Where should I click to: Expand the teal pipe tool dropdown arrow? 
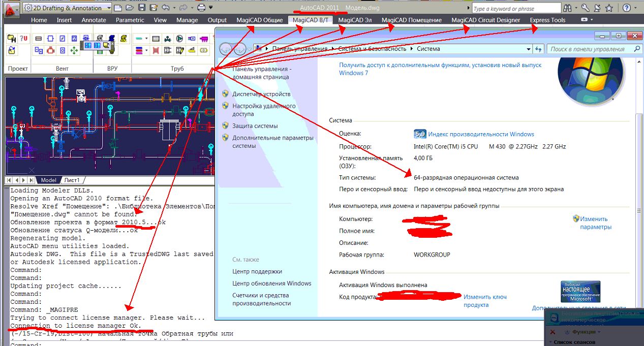[146, 39]
